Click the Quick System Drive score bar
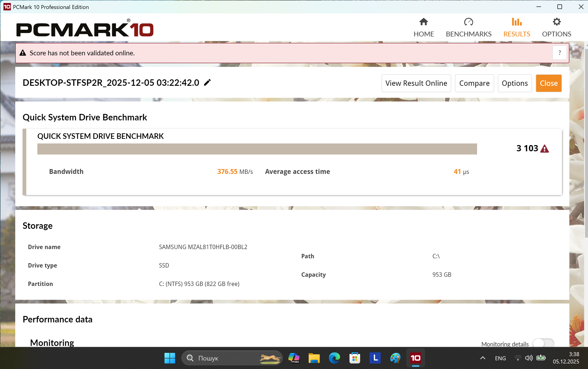This screenshot has height=369, width=588. (257, 149)
